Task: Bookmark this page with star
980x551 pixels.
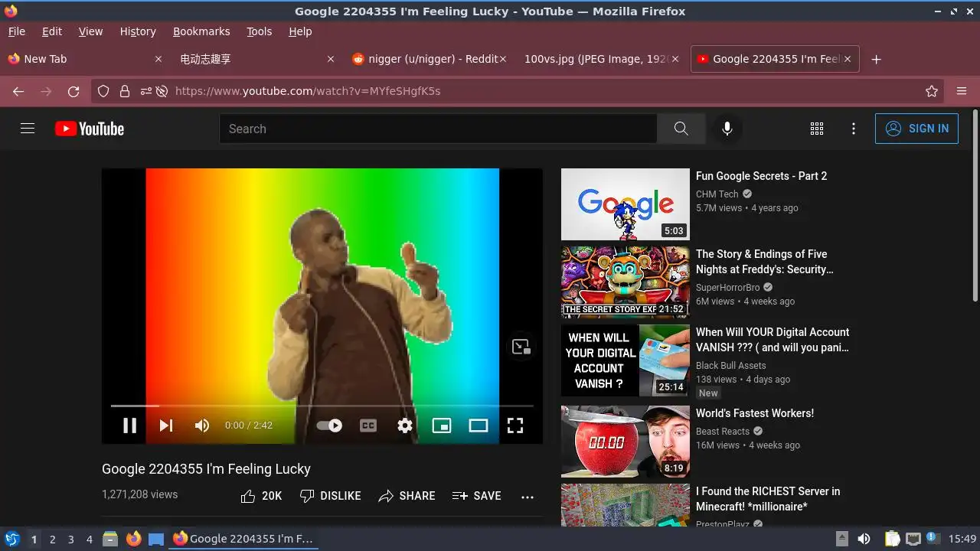Action: 932,91
